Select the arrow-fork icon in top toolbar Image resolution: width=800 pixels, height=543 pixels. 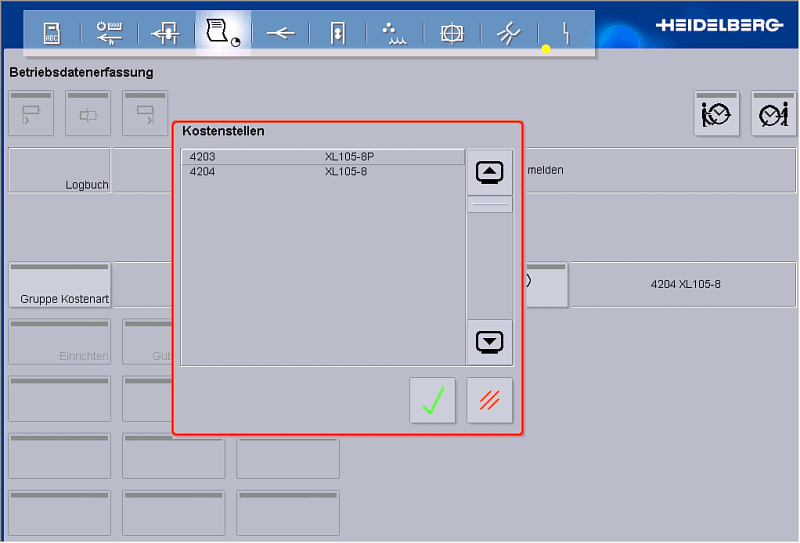click(x=280, y=34)
